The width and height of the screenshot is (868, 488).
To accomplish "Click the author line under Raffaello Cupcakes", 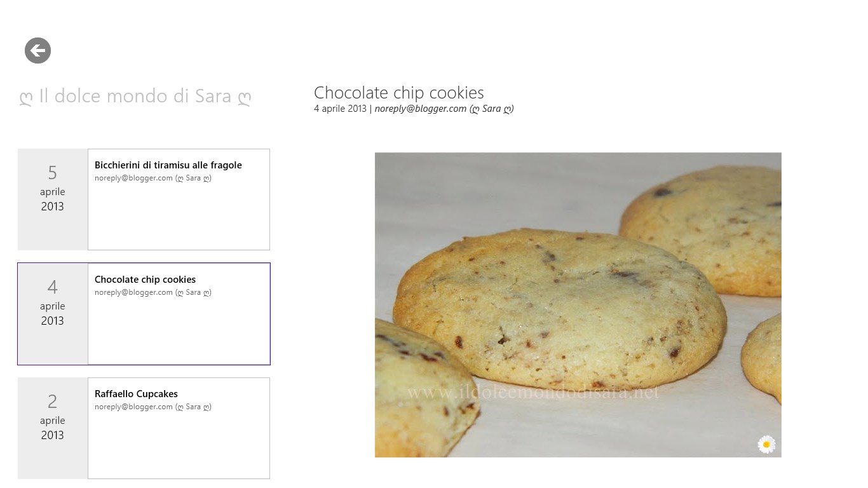I will click(x=153, y=407).
